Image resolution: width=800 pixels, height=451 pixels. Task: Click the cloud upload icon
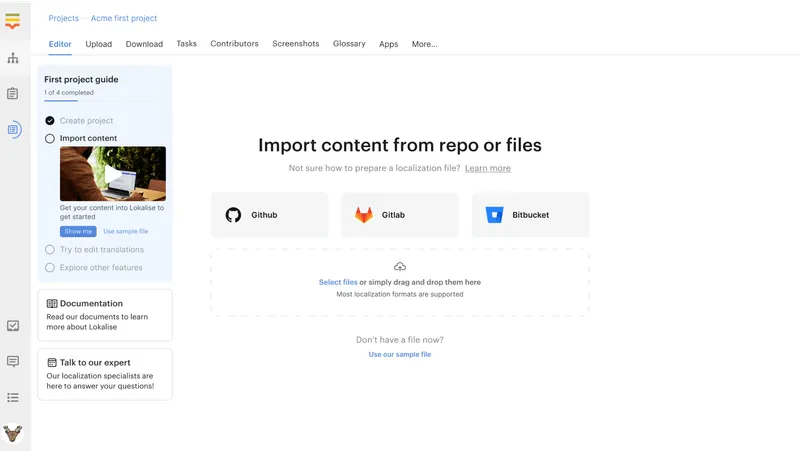pos(400,267)
